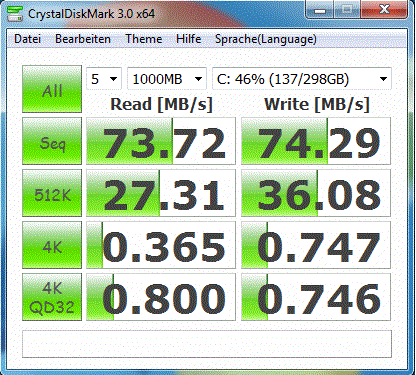The height and width of the screenshot is (375, 416).
Task: Select the Seq write result 74.29
Action: [x=316, y=141]
